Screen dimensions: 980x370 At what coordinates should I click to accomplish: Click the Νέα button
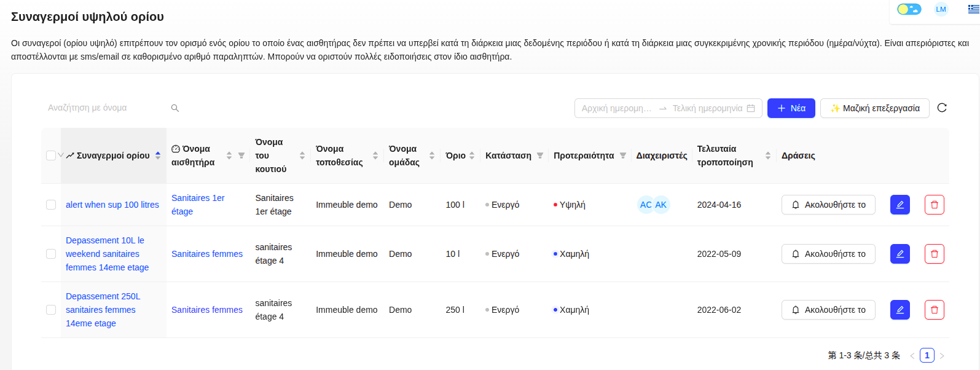click(791, 108)
